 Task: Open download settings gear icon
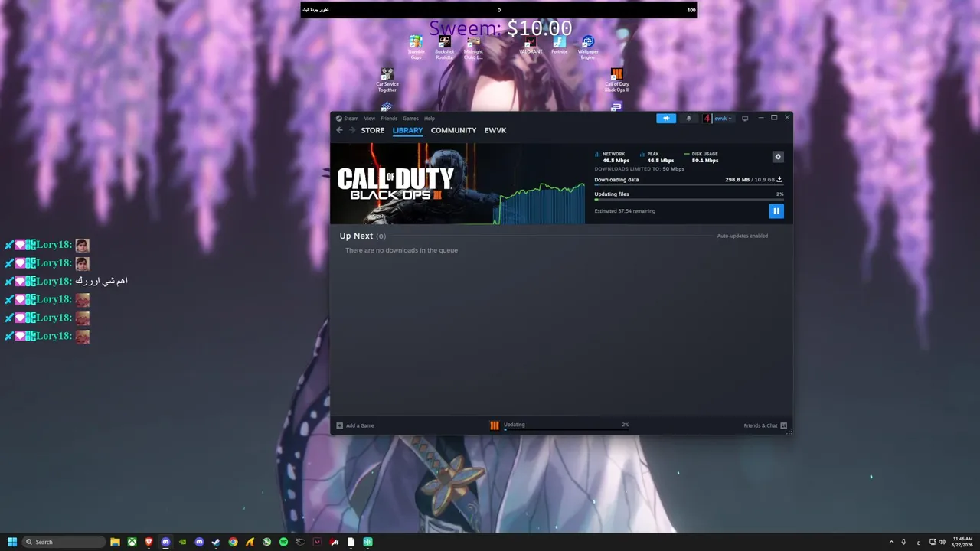point(778,157)
